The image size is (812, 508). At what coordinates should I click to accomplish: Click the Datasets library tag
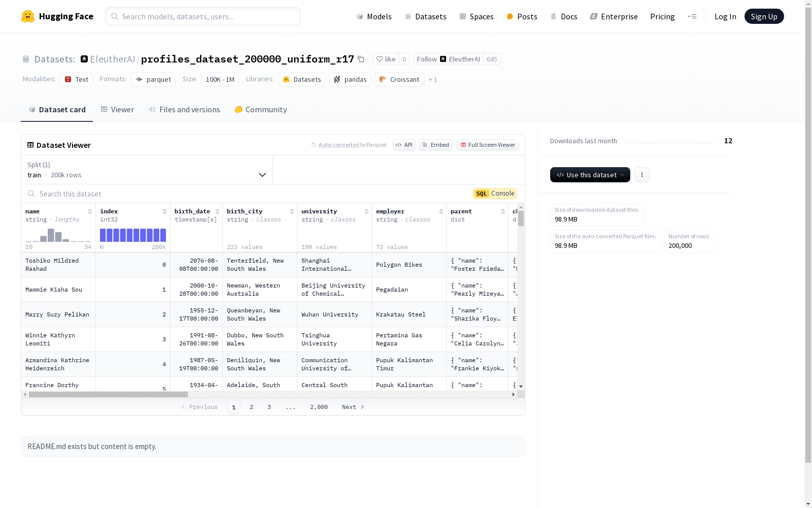coord(302,79)
